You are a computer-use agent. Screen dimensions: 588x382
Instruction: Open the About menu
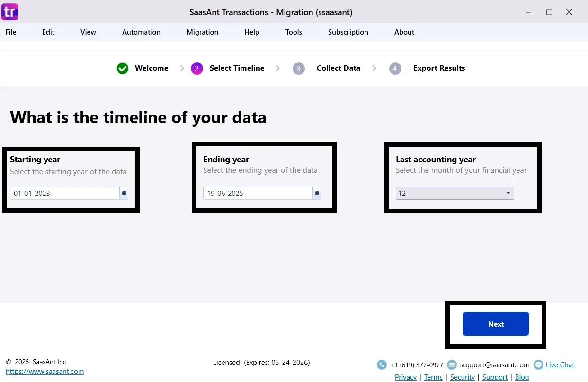pyautogui.click(x=404, y=32)
